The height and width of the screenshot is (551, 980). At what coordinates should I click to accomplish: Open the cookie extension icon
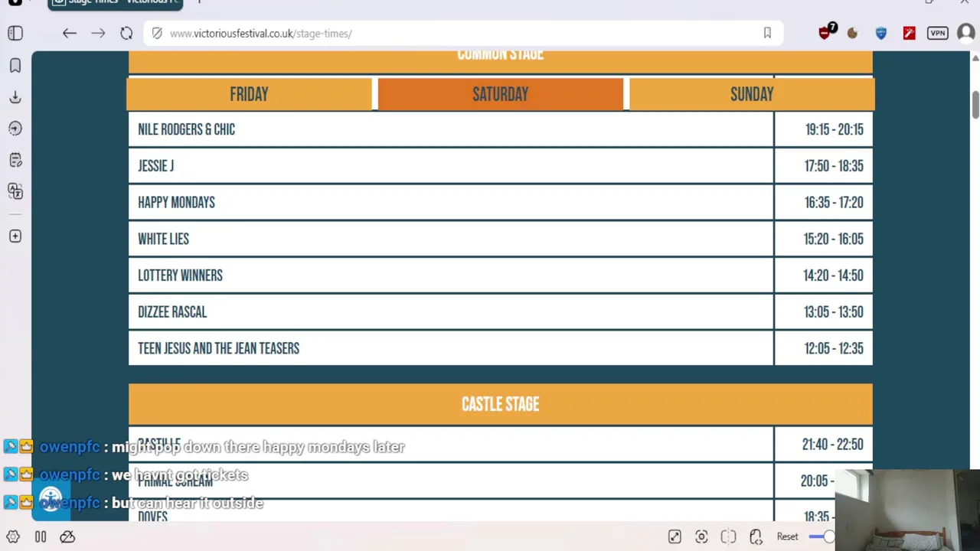tap(852, 33)
